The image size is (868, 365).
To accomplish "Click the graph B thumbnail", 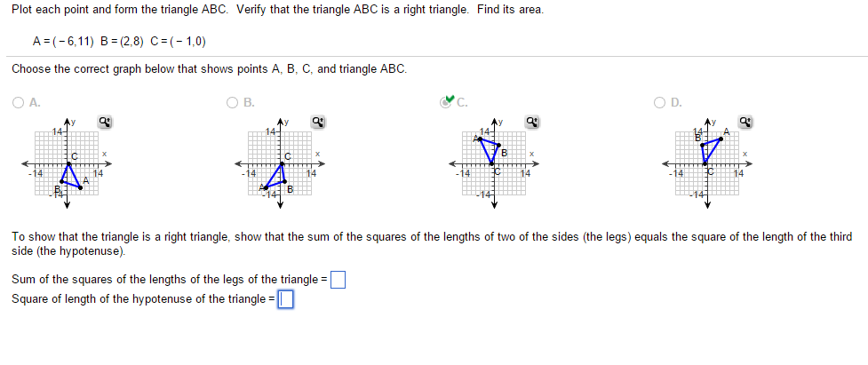I will (x=280, y=163).
